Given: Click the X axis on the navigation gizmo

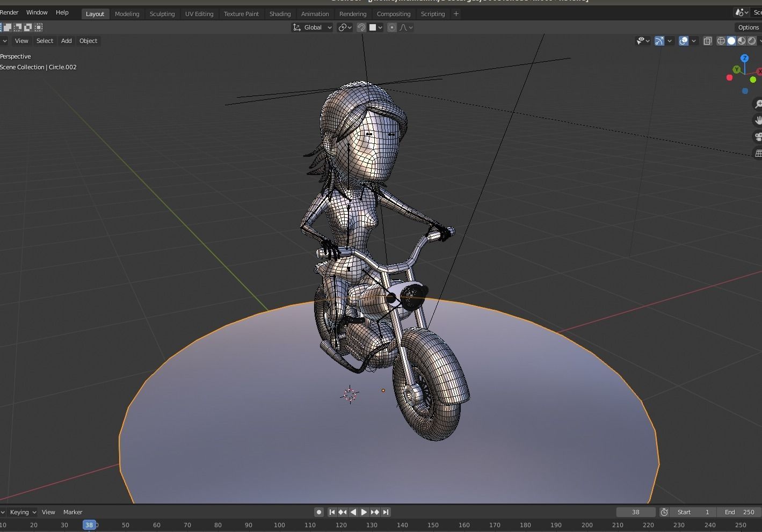Looking at the screenshot, I should coord(759,71).
